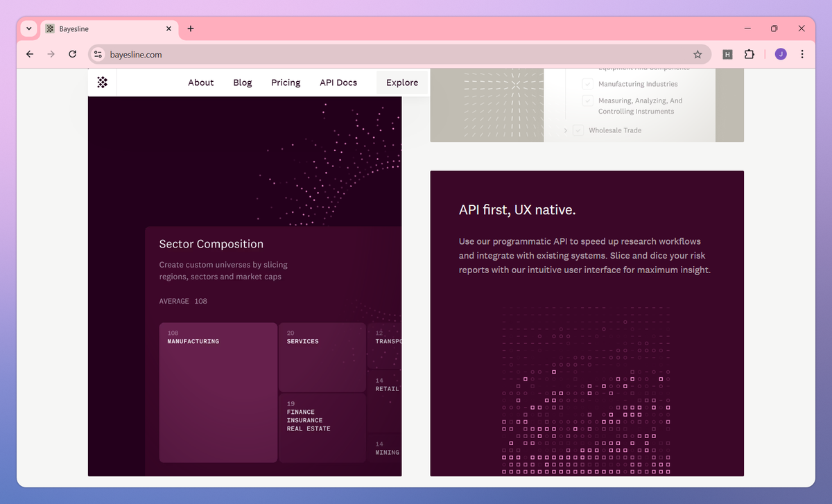The image size is (832, 504).
Task: Reload the page
Action: point(72,54)
